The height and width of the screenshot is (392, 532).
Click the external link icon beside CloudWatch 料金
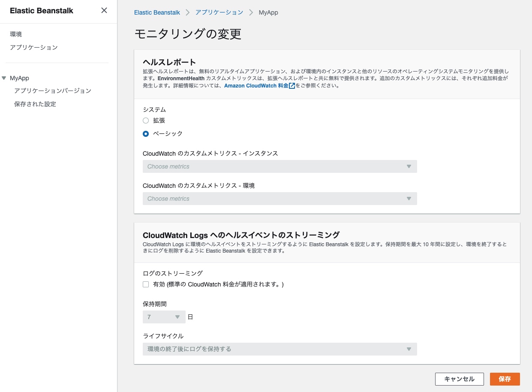[292, 86]
